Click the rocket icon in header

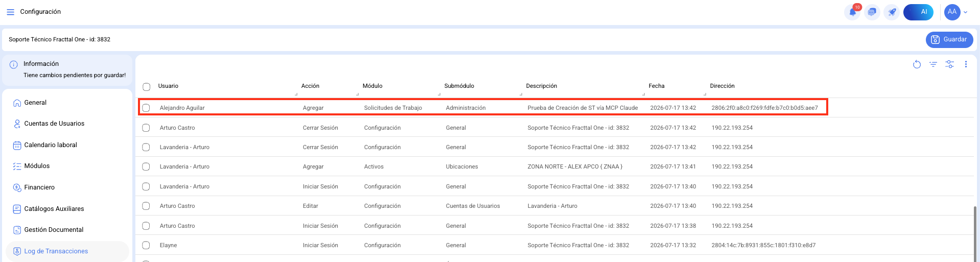pos(892,12)
